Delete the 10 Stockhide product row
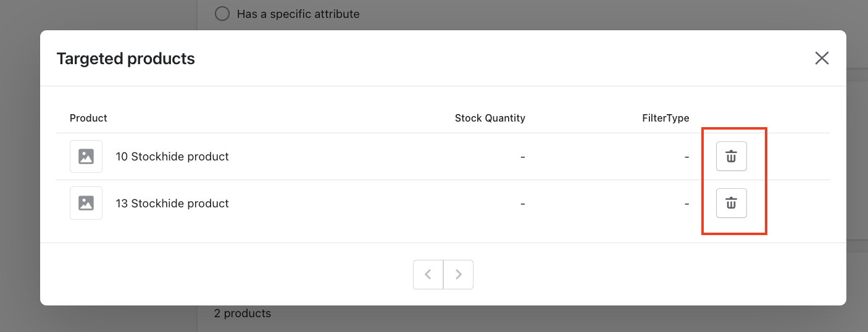Screen dimensions: 868x332 coord(731,156)
